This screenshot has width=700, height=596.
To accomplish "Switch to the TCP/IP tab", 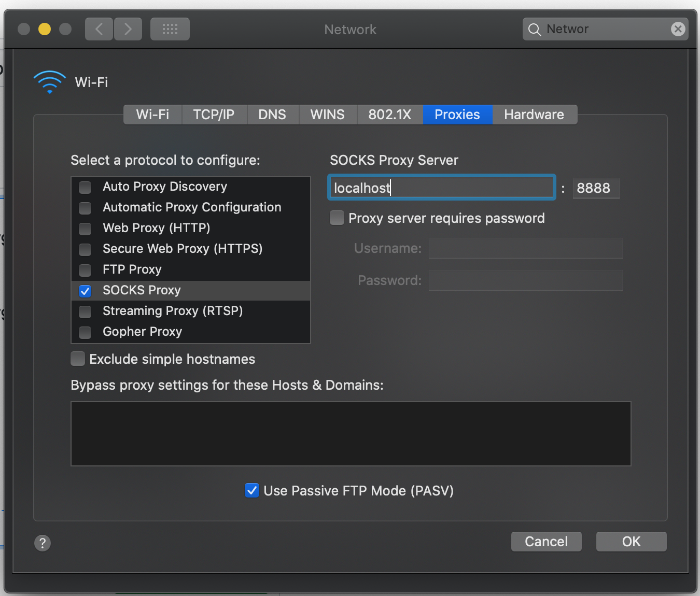I will pyautogui.click(x=214, y=115).
